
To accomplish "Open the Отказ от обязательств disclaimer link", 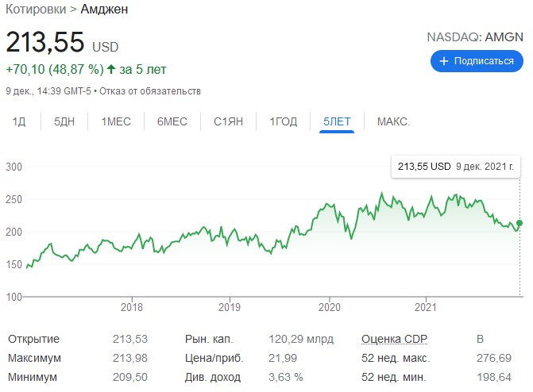I will point(150,91).
